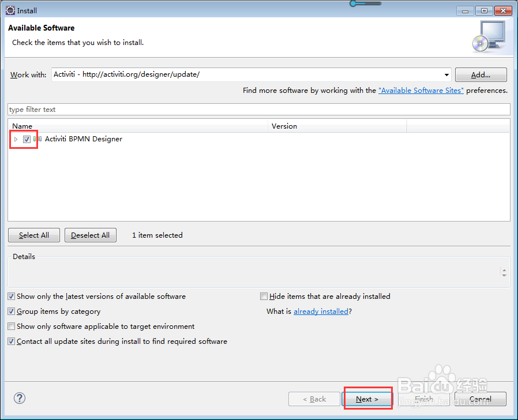Minimize the Install window

(465, 11)
